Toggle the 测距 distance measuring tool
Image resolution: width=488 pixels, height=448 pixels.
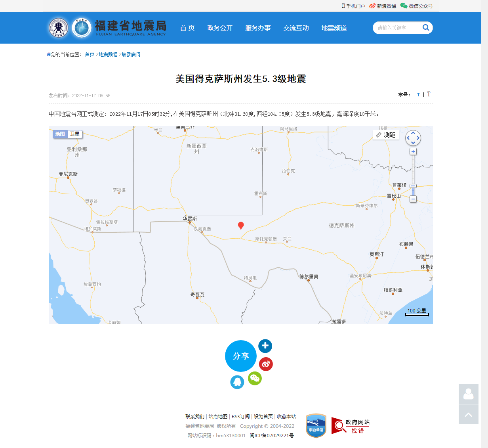point(386,135)
